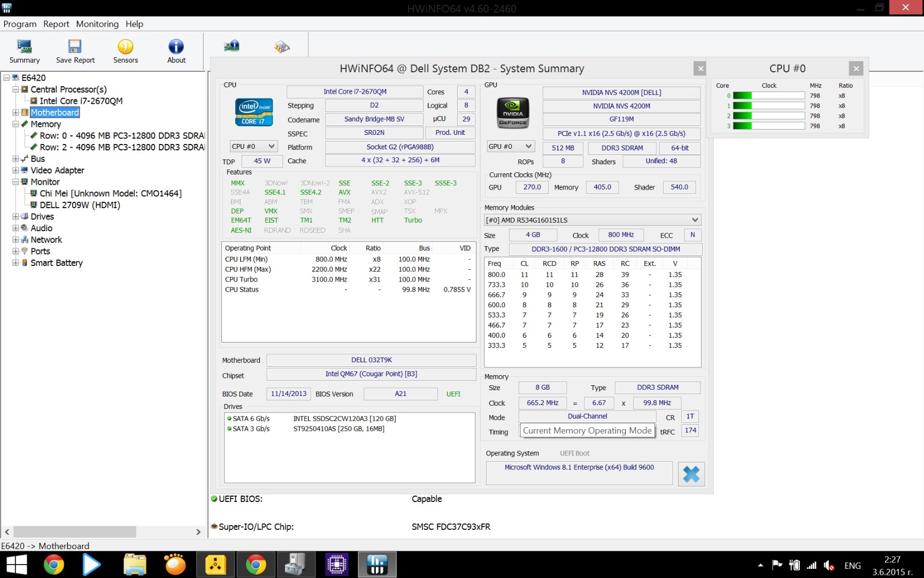Click the chip icon beside Intel Core i7-2670QM in the tree
924x578 pixels.
34,101
